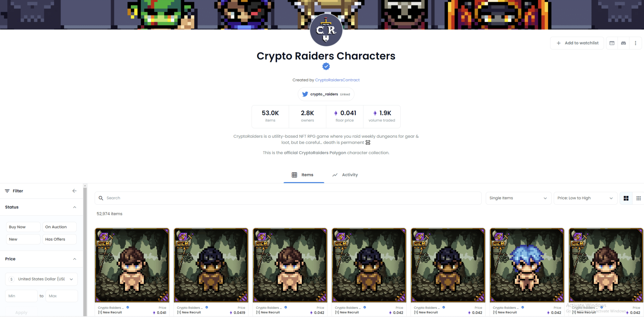Click the verified badge under collection title
Image resolution: width=644 pixels, height=317 pixels.
[x=326, y=66]
